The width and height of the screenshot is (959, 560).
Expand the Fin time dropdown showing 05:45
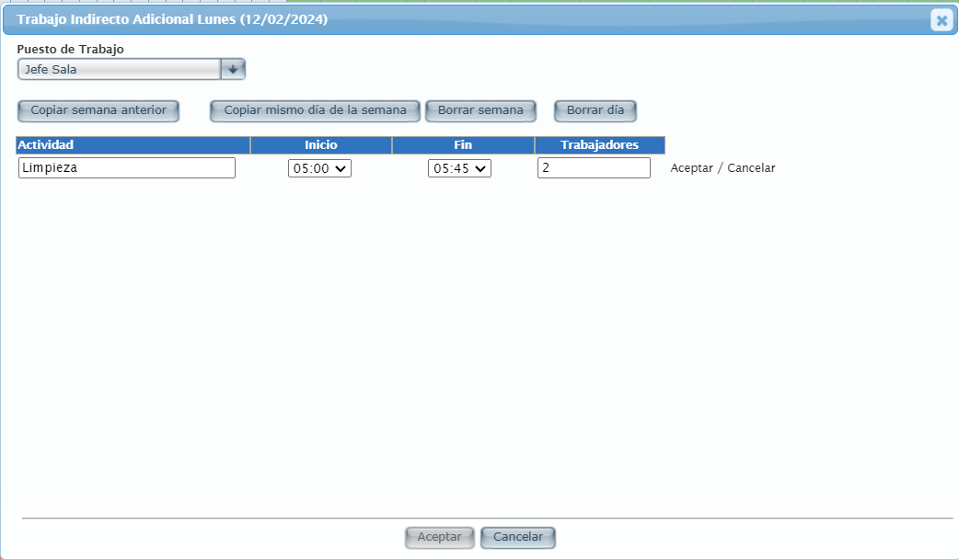(x=459, y=169)
